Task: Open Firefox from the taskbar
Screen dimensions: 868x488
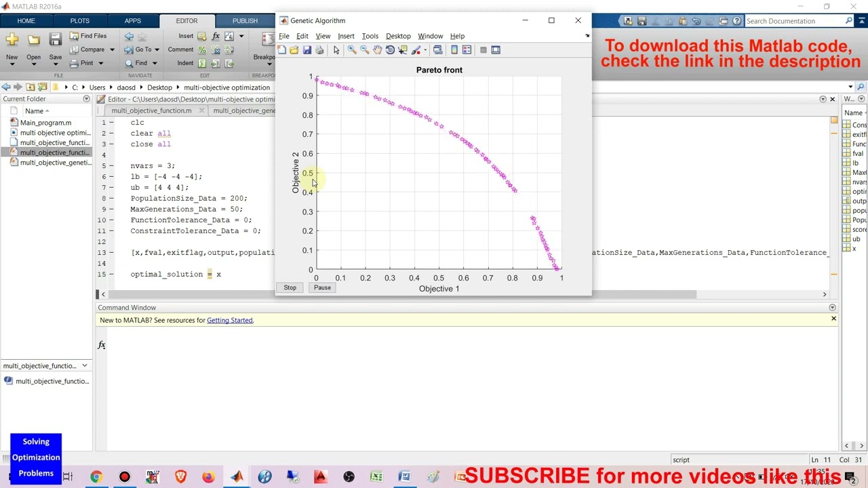Action: click(208, 477)
